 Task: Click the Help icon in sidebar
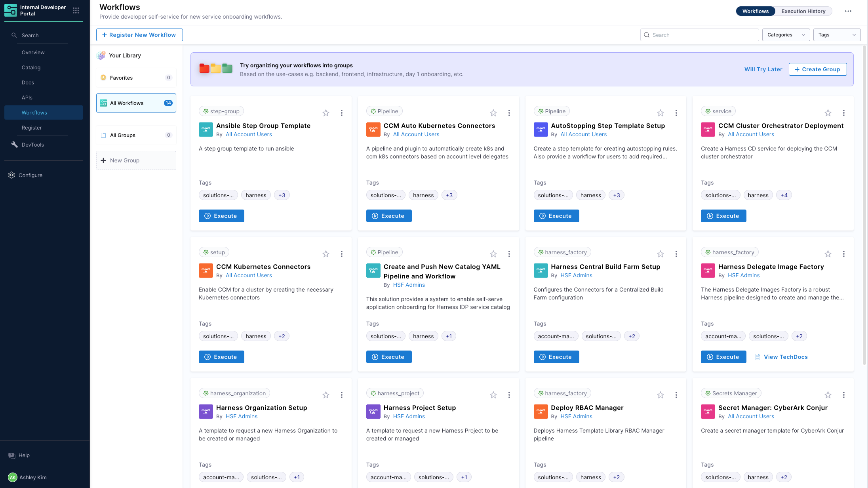[12, 456]
